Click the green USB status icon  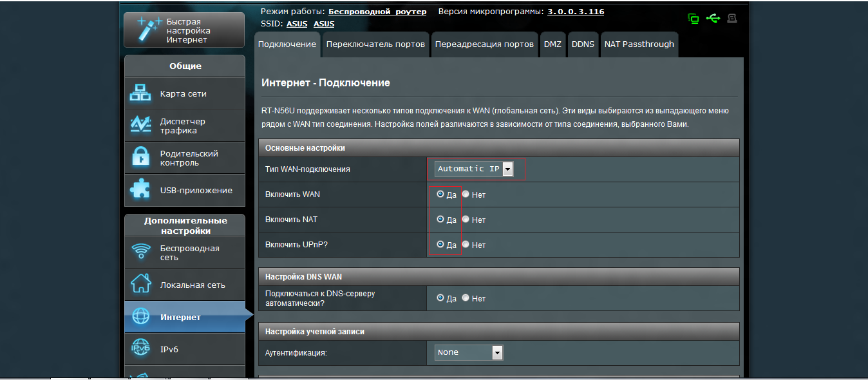tap(713, 19)
